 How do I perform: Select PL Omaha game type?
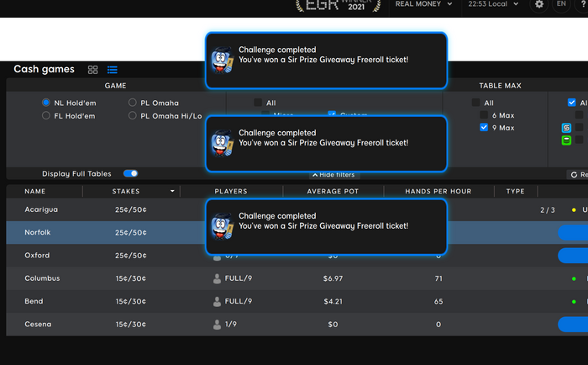click(x=132, y=103)
